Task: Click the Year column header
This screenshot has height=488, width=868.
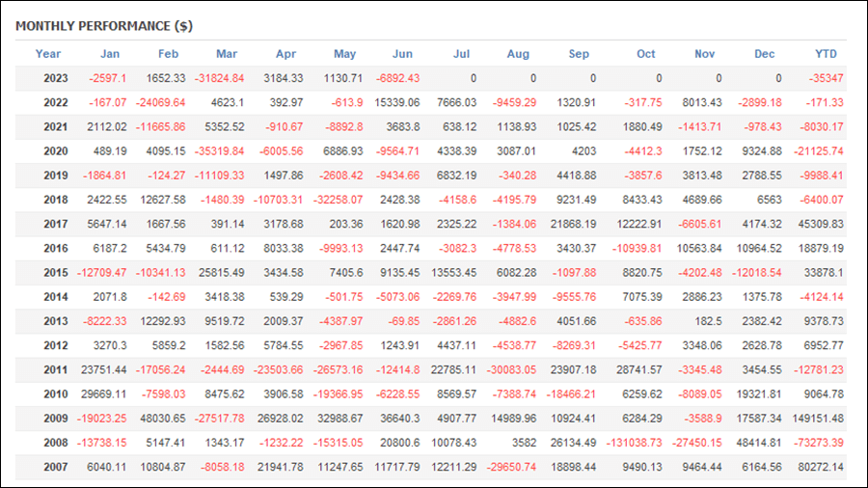Action: click(x=48, y=54)
